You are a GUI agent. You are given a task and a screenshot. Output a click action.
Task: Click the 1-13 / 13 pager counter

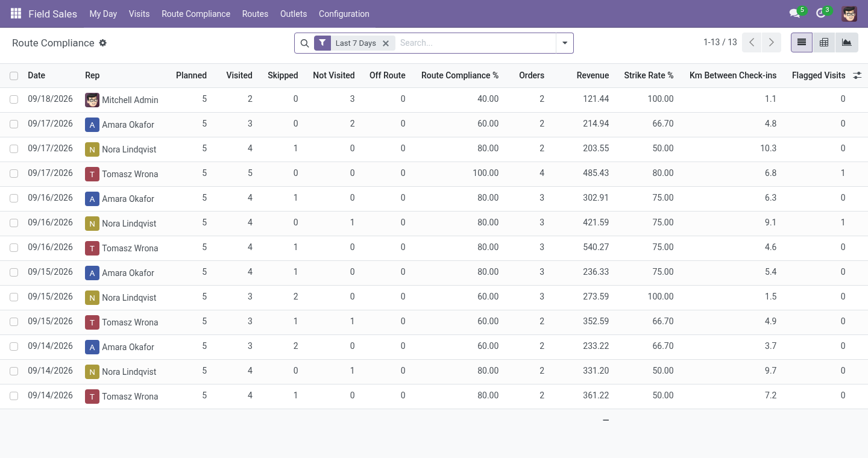[x=720, y=42]
